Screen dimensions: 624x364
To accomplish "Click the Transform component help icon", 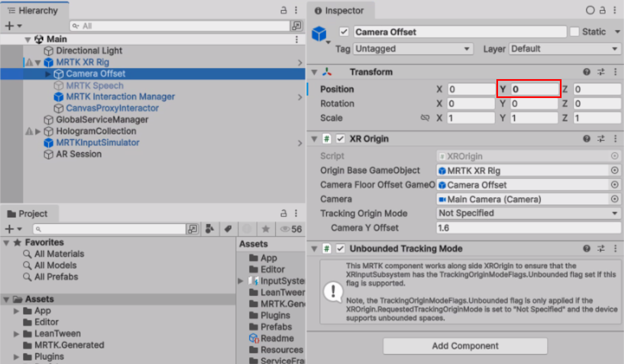I will click(587, 72).
